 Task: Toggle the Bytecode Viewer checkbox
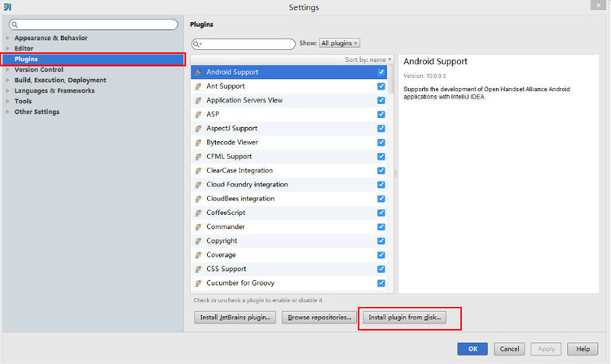pos(381,143)
